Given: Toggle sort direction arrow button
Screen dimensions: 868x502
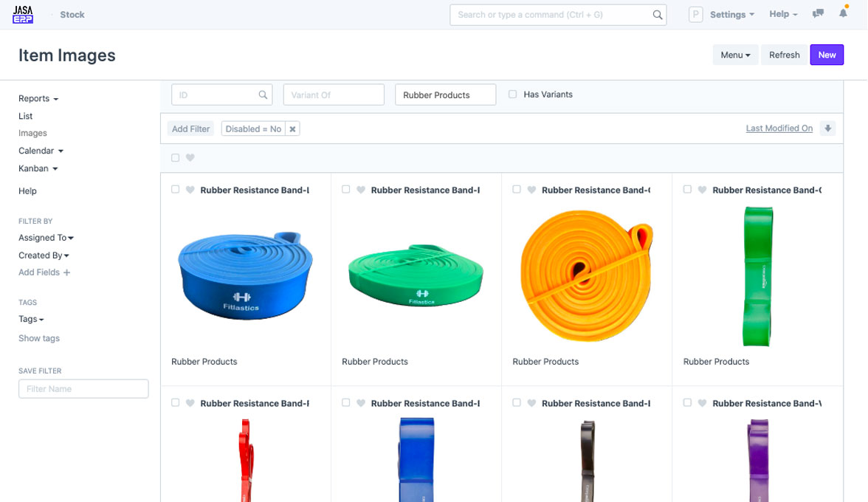Looking at the screenshot, I should point(828,128).
